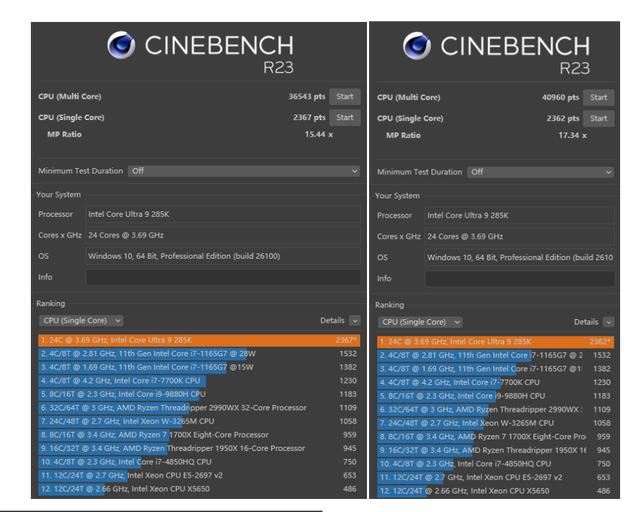Image resolution: width=640 pixels, height=512 pixels.
Task: Select the 2362 pts single core score
Action: coord(563,118)
